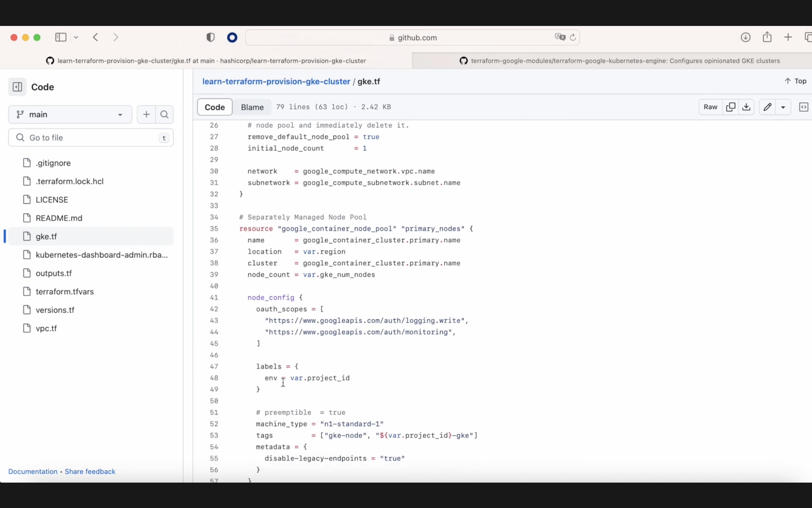This screenshot has height=508, width=812.
Task: Click line number 52
Action: (x=214, y=424)
